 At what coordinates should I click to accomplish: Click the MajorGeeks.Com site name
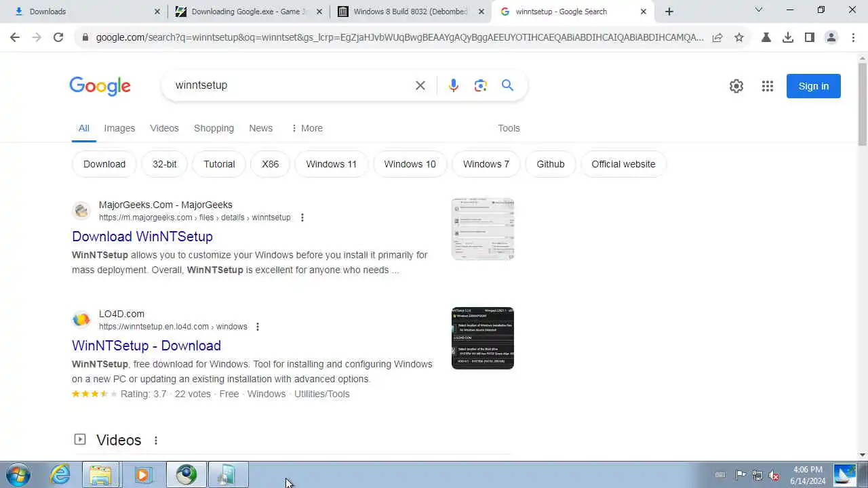165,205
